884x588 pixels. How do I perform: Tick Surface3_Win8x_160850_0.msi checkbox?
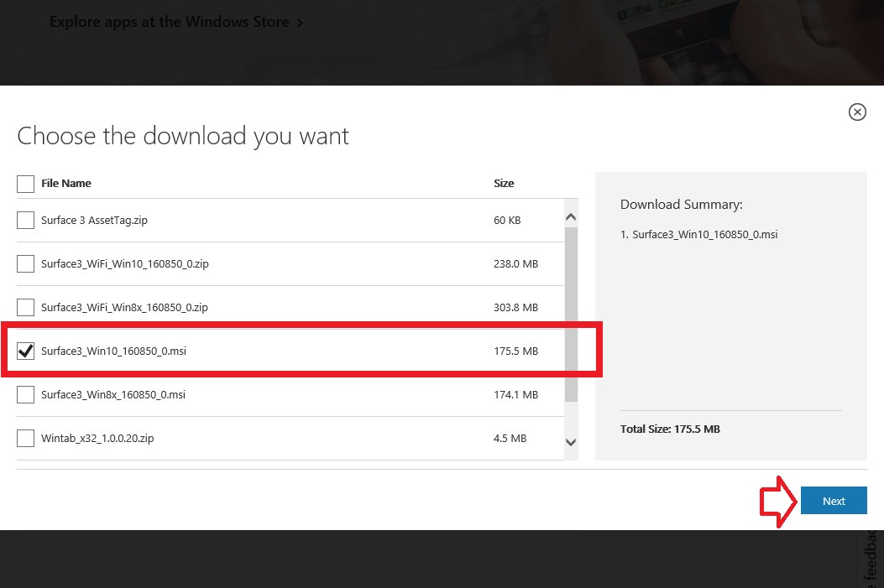(25, 395)
